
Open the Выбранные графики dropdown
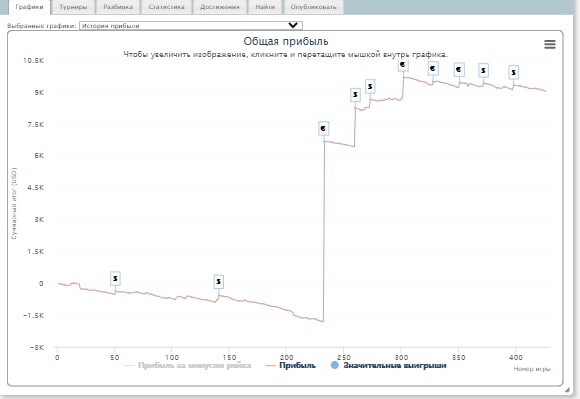pyautogui.click(x=191, y=26)
